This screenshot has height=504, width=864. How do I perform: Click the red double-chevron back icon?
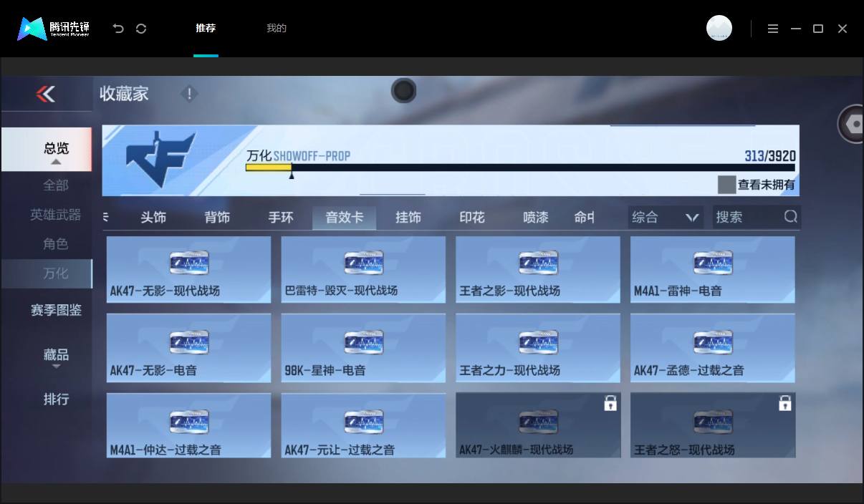point(46,94)
